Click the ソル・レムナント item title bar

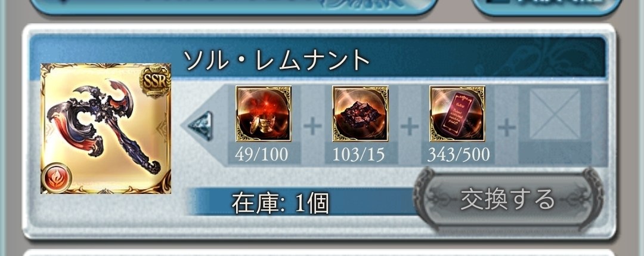click(318, 58)
